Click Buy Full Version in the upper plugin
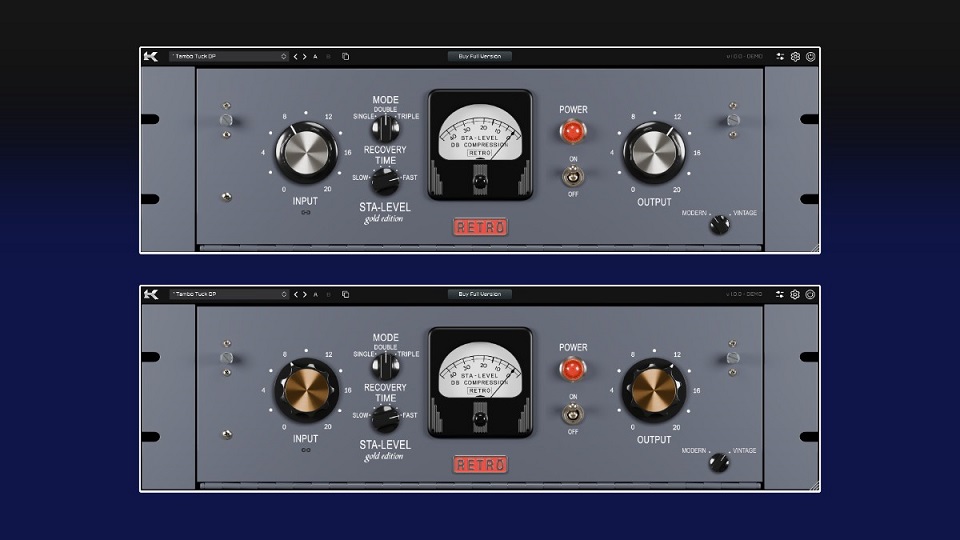 click(480, 57)
